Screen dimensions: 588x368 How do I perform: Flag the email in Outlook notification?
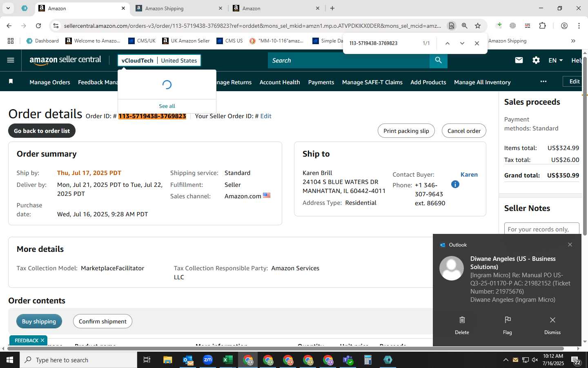(x=508, y=325)
